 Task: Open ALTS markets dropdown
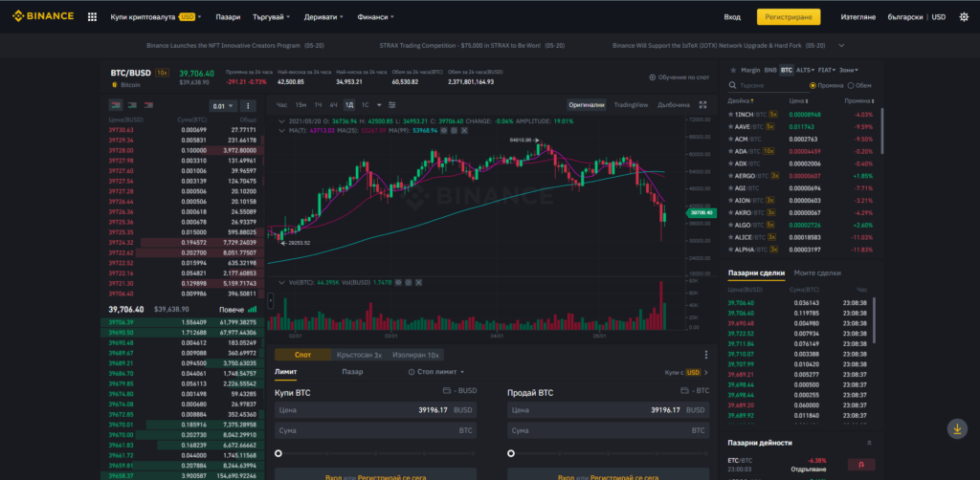coord(806,70)
